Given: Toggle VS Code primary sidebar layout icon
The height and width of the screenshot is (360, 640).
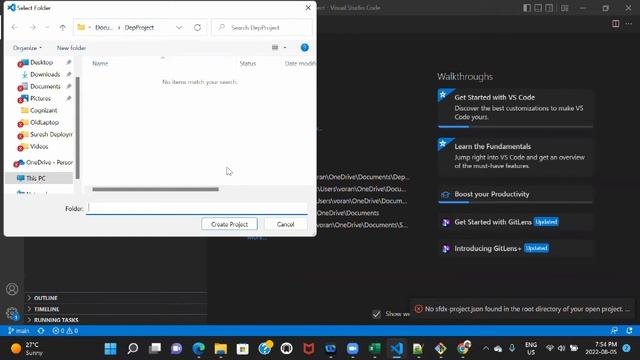Looking at the screenshot, I should (527, 8).
